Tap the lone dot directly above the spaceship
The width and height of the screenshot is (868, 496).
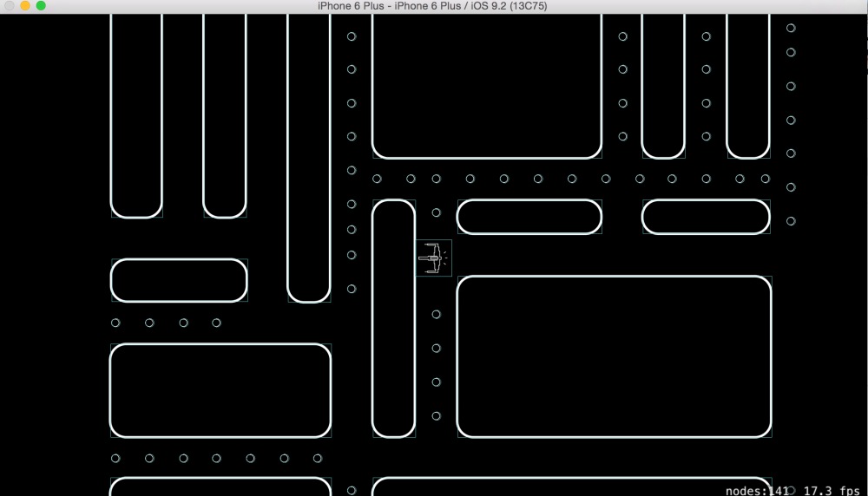tap(437, 212)
